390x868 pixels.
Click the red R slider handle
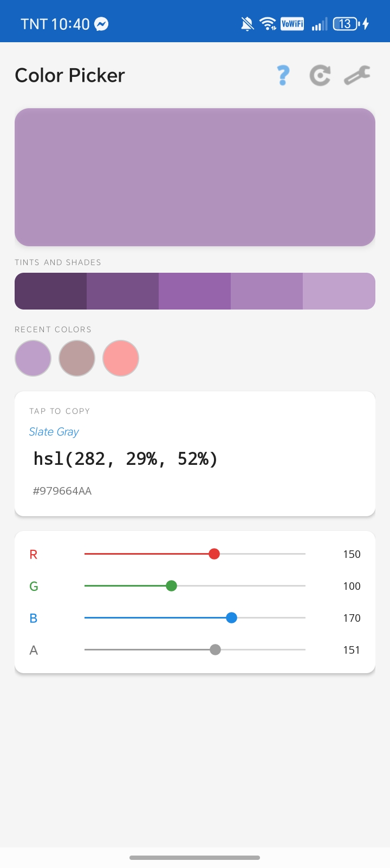(x=214, y=554)
